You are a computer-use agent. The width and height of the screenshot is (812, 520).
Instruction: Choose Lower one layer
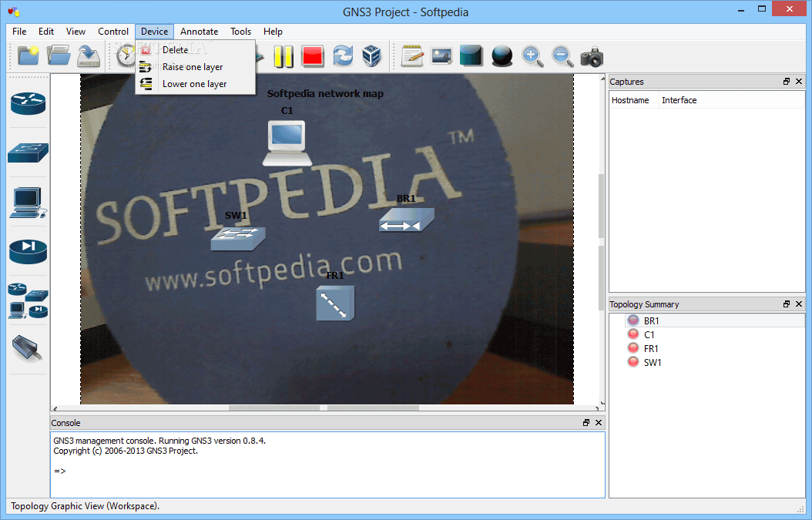click(195, 84)
